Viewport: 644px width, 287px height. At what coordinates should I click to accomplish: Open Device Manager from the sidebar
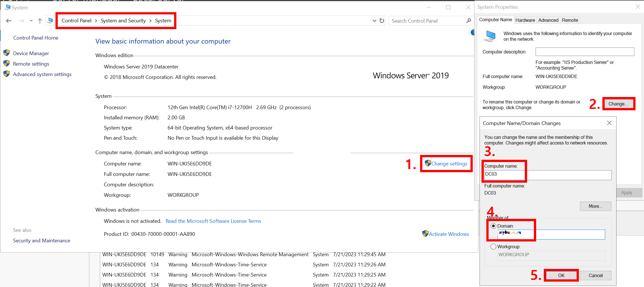[x=31, y=53]
